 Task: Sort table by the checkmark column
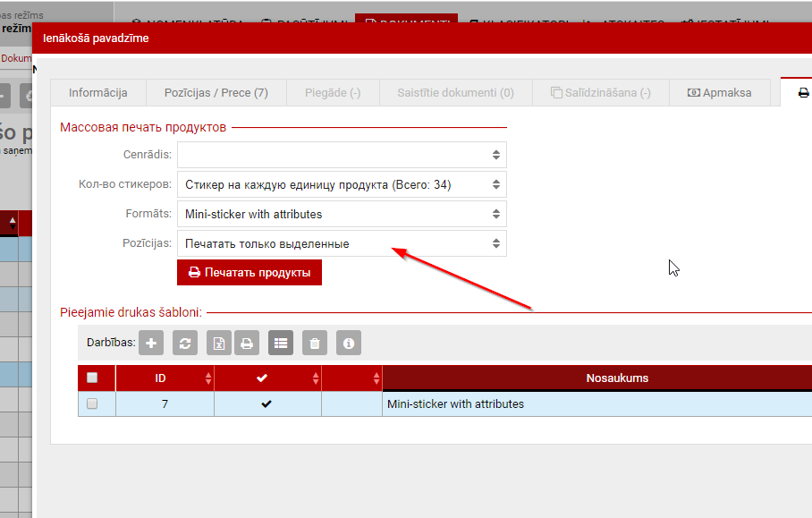click(x=262, y=378)
